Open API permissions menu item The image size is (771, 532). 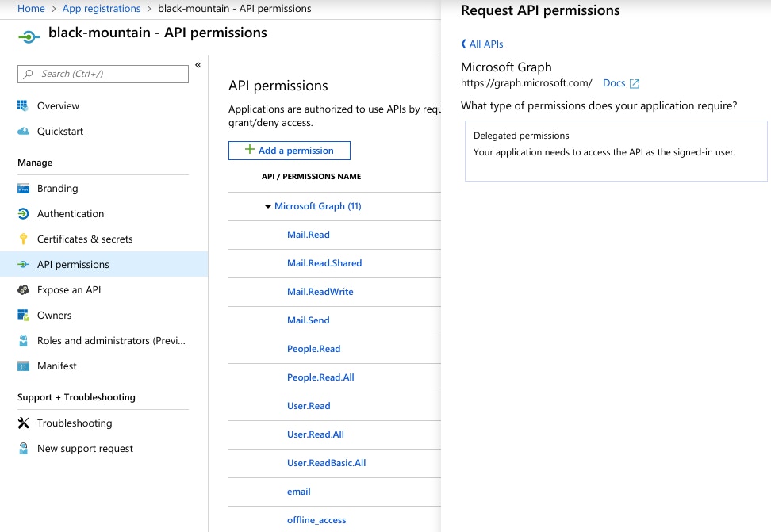pyautogui.click(x=73, y=264)
